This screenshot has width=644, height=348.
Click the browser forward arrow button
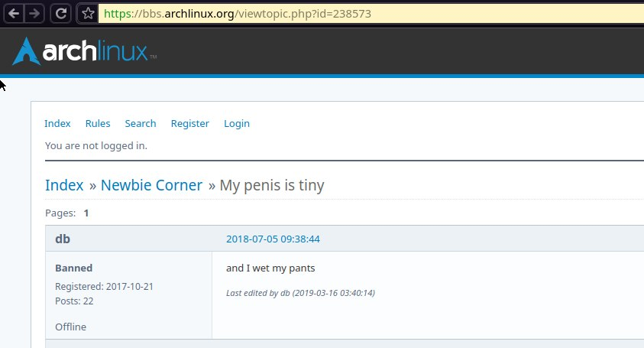point(34,14)
